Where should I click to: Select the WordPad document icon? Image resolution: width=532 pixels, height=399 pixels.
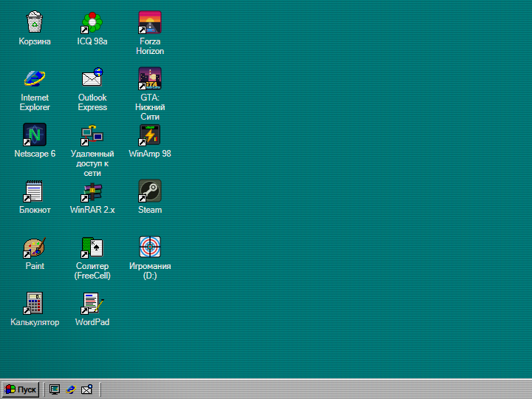pyautogui.click(x=92, y=303)
